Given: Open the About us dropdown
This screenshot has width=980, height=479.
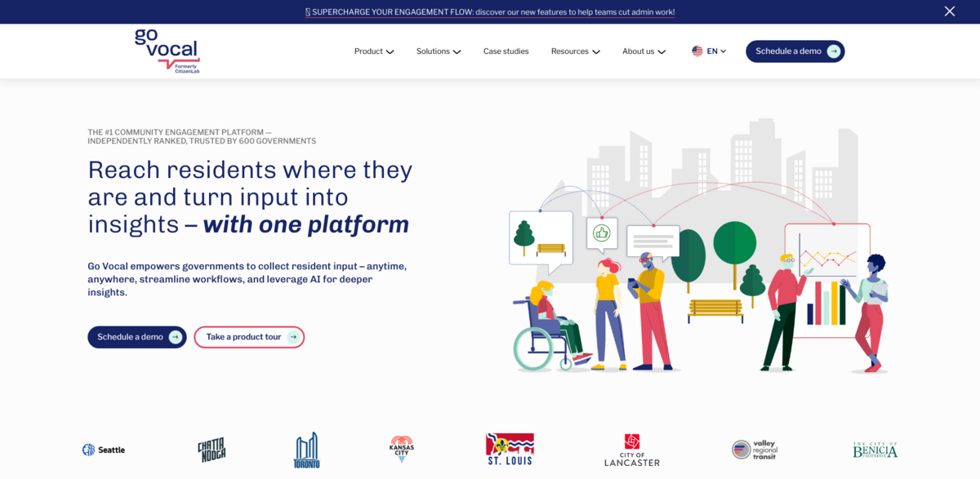Looking at the screenshot, I should 644,51.
